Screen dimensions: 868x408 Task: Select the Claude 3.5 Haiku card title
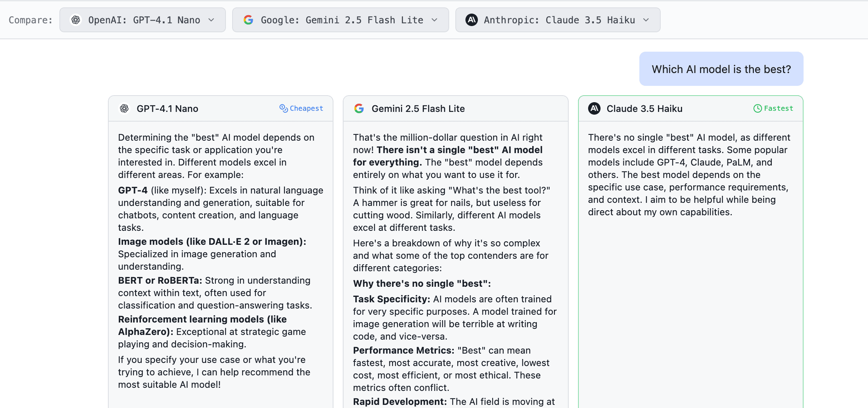point(644,109)
